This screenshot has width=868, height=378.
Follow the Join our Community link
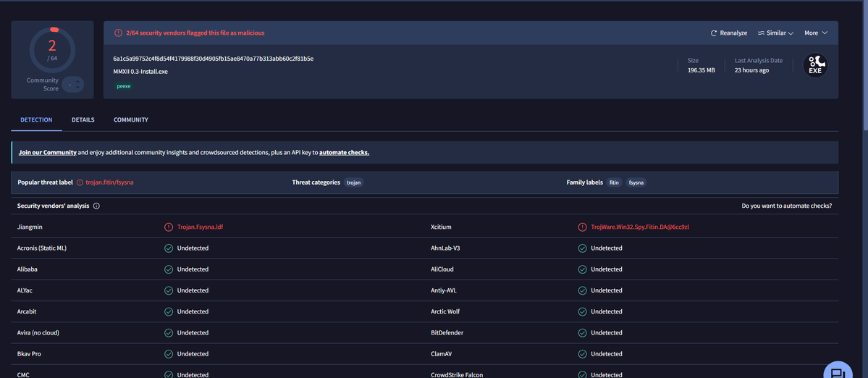(48, 152)
